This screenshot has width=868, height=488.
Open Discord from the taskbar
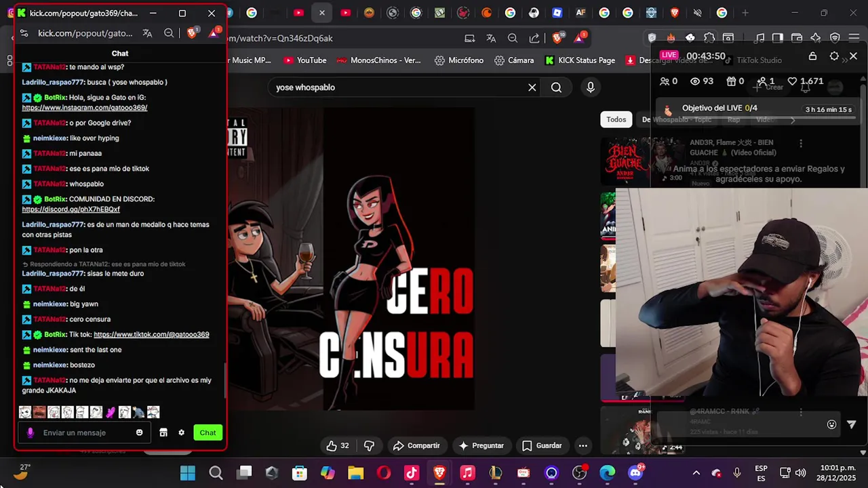pyautogui.click(x=635, y=473)
